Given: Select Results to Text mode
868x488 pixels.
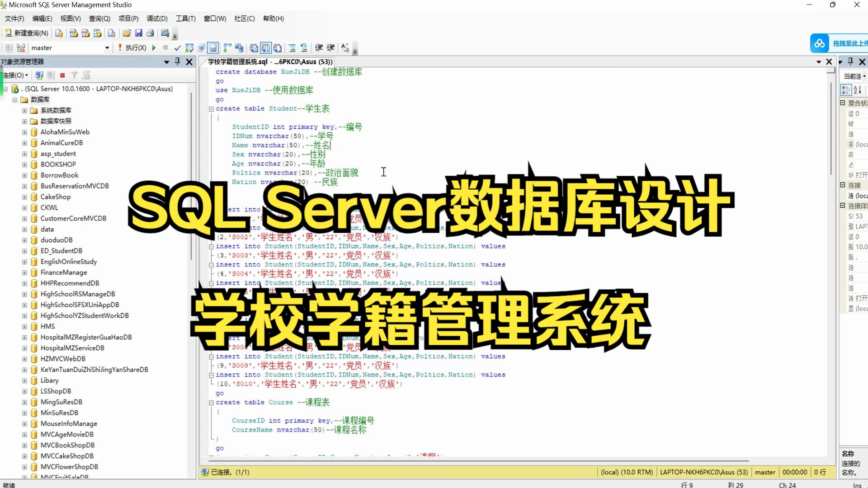Looking at the screenshot, I should (x=254, y=47).
